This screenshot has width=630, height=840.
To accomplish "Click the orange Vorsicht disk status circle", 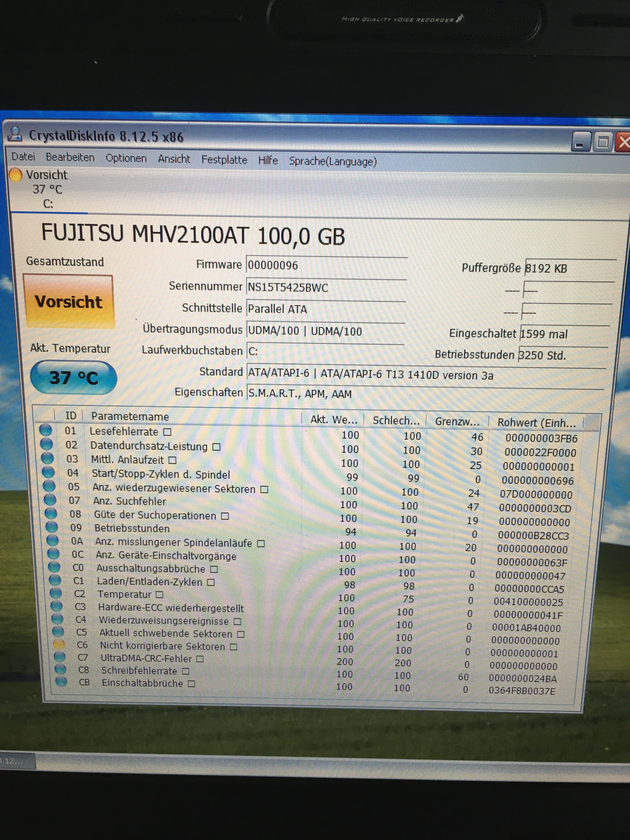I will [16, 175].
